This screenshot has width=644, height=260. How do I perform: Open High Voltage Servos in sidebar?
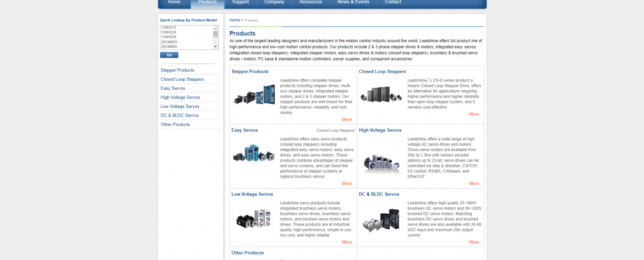pos(181,97)
